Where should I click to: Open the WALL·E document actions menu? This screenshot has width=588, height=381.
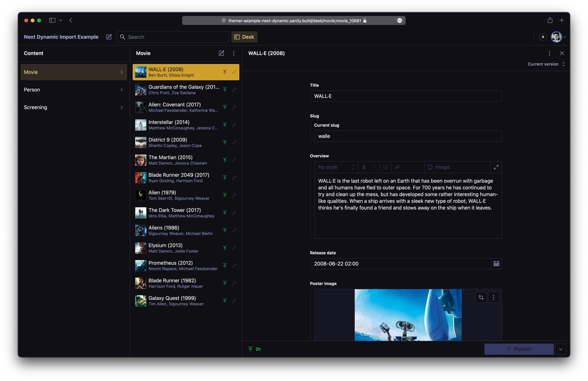pyautogui.click(x=549, y=53)
